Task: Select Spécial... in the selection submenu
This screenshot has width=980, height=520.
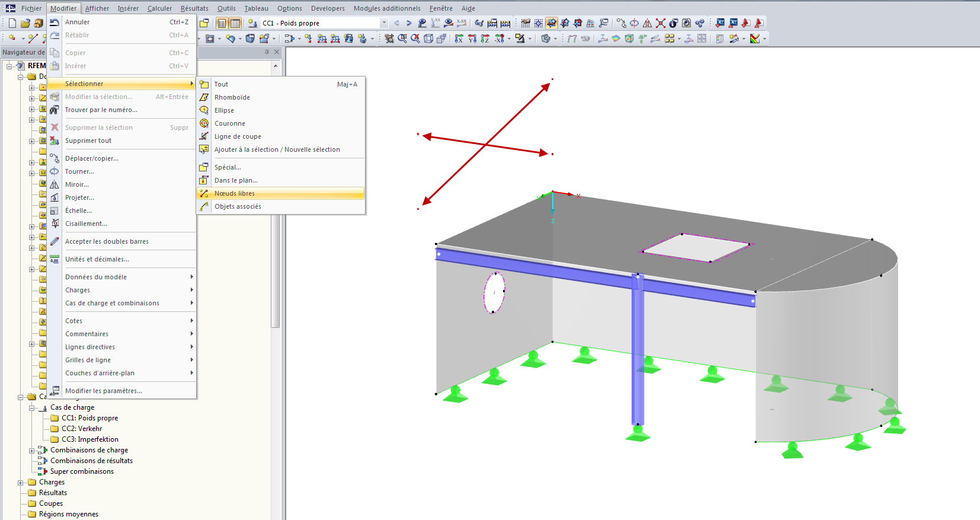Action: [280, 167]
